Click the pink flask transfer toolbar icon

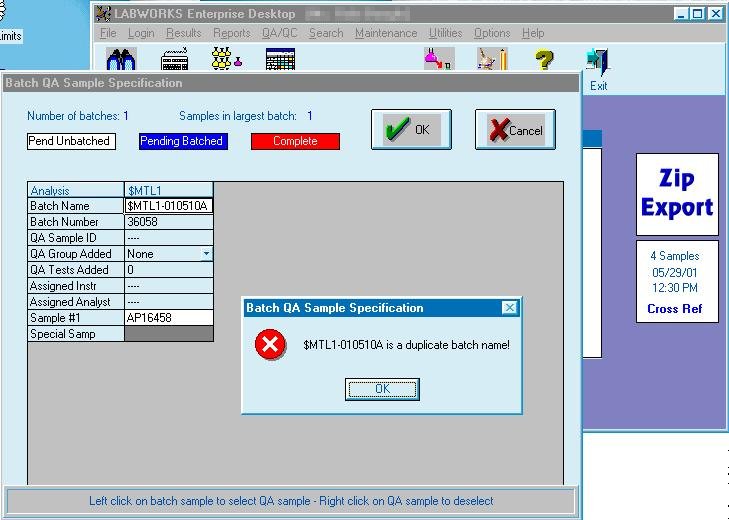439,59
